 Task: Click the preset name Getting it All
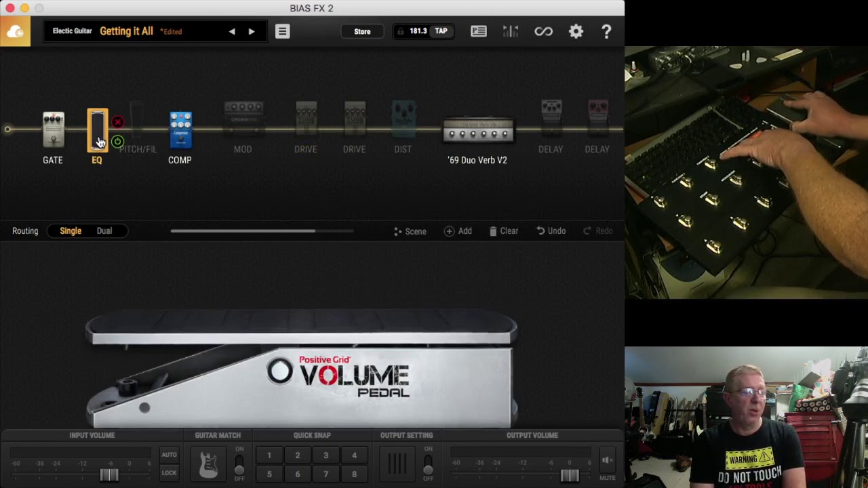point(126,31)
